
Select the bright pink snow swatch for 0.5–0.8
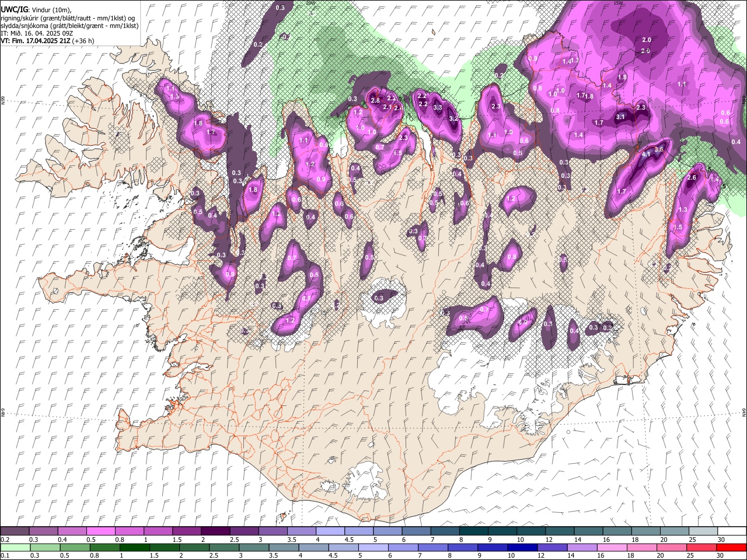[100, 531]
